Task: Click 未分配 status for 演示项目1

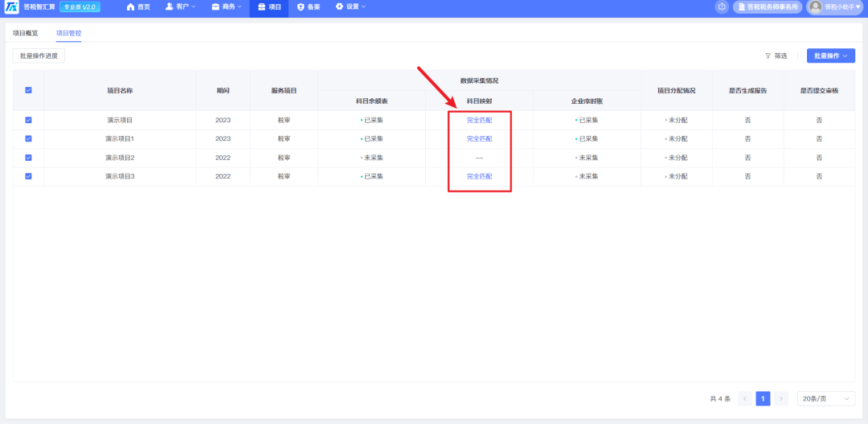Action: click(x=677, y=138)
